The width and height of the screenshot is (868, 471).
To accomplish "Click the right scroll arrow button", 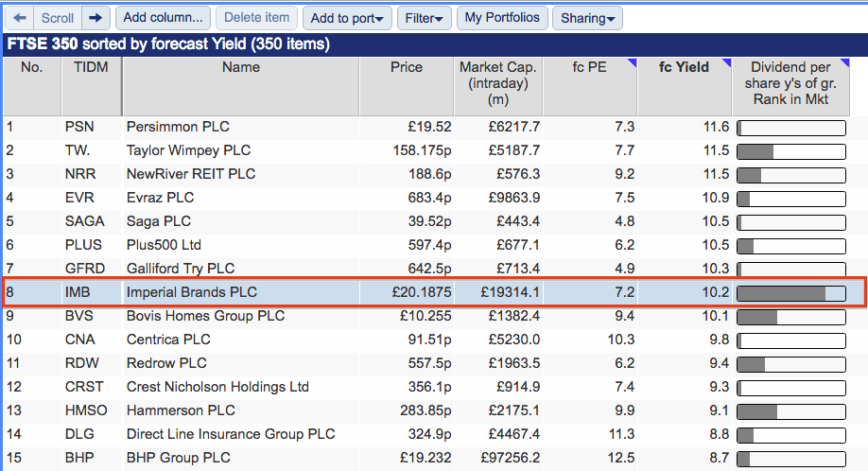I will tap(95, 18).
